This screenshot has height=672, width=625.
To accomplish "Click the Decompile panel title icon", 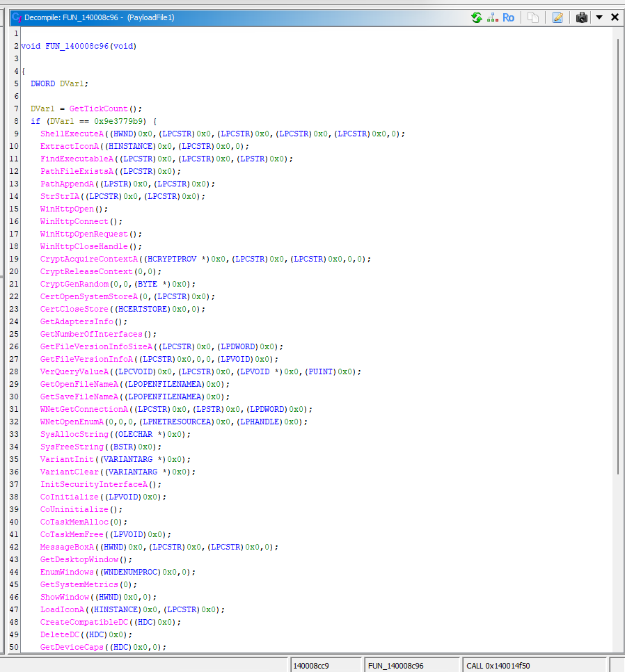I will click(17, 17).
